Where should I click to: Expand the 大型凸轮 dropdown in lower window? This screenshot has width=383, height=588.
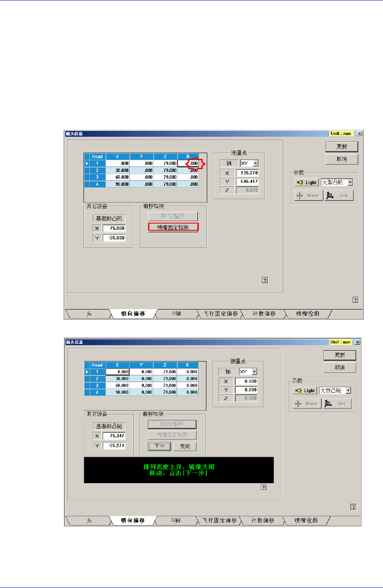coord(348,390)
